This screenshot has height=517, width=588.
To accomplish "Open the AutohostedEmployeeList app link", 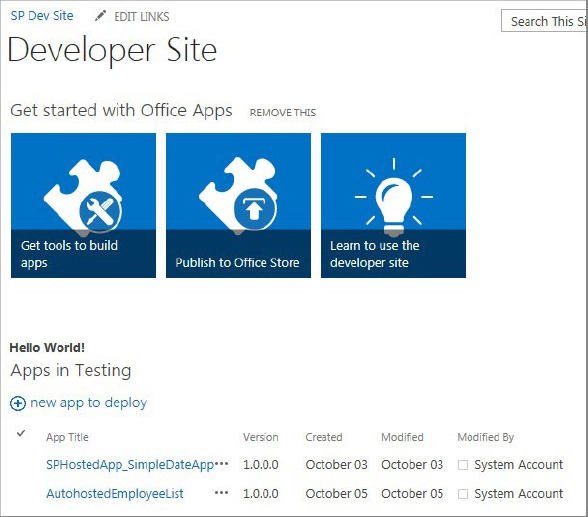I will 115,493.
